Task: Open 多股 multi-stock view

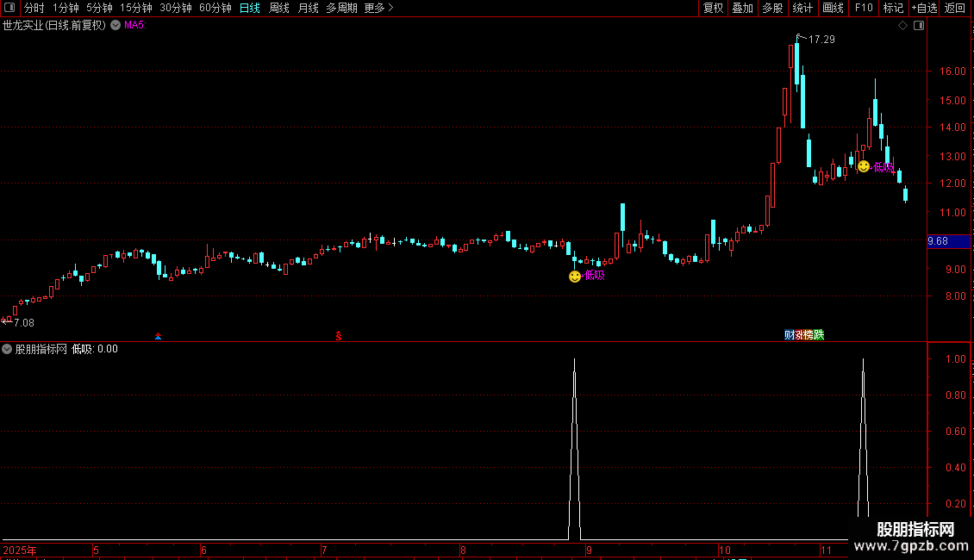Action: coord(772,8)
